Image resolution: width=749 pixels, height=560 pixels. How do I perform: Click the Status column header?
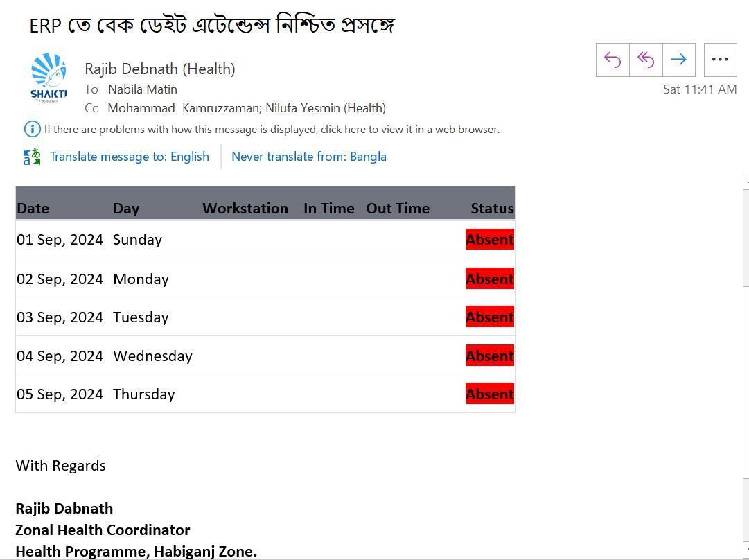tap(492, 209)
